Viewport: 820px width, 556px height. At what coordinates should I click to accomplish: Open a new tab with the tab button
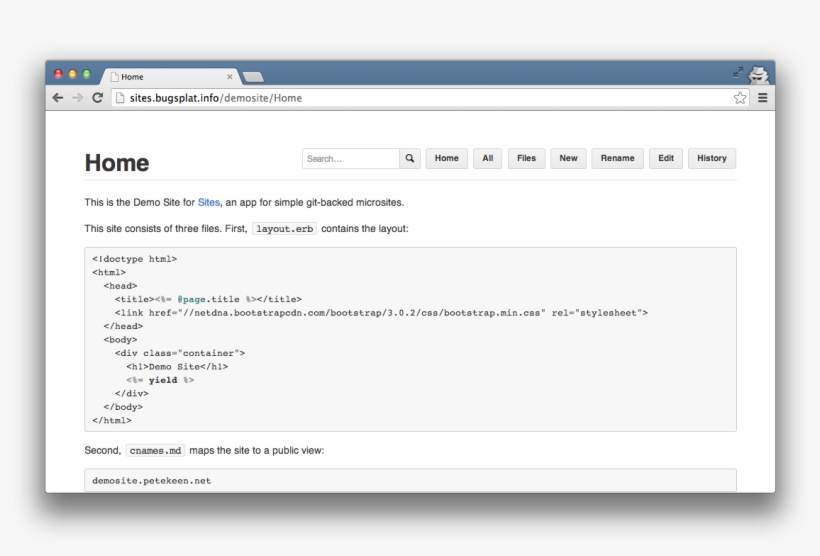(x=254, y=77)
